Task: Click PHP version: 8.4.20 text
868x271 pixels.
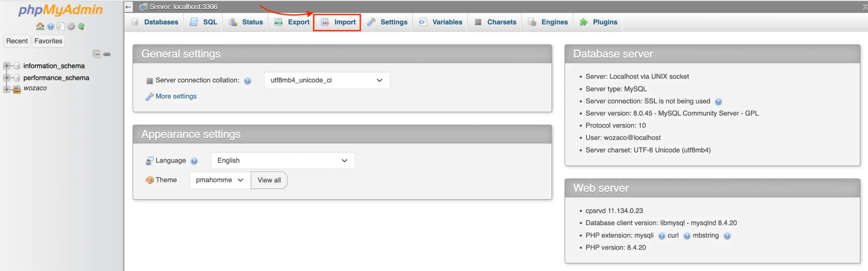Action: click(615, 247)
